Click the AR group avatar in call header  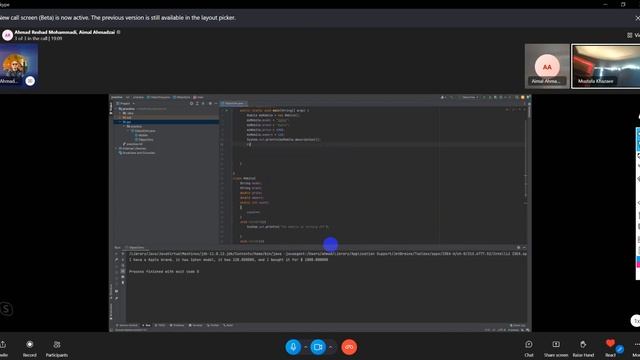pyautogui.click(x=7, y=36)
